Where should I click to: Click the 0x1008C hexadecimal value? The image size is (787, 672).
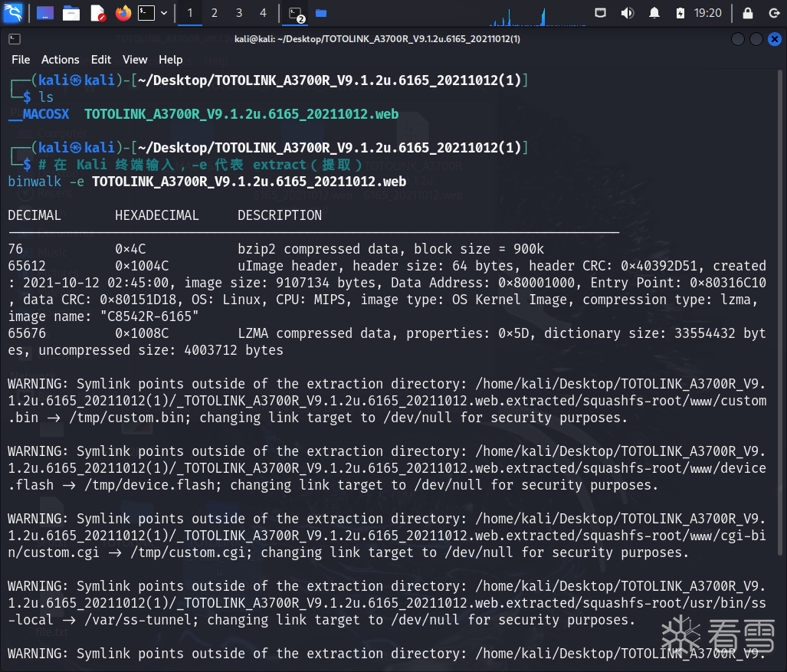142,333
